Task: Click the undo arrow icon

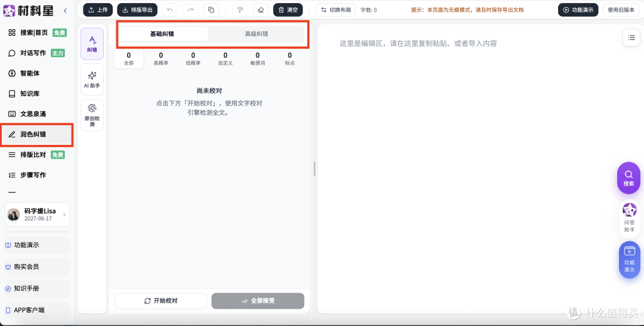Action: [x=170, y=10]
